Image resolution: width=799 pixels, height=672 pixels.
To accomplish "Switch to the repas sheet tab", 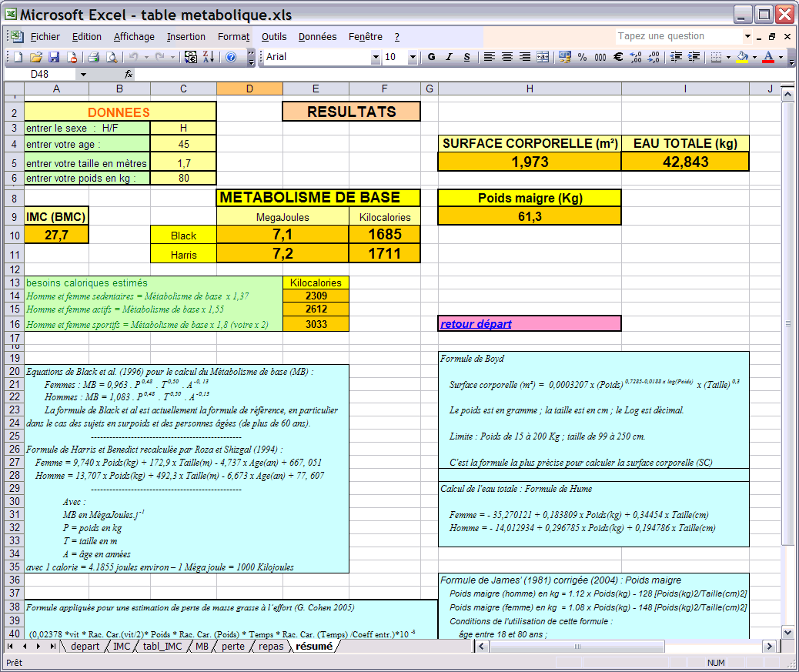I will (271, 647).
